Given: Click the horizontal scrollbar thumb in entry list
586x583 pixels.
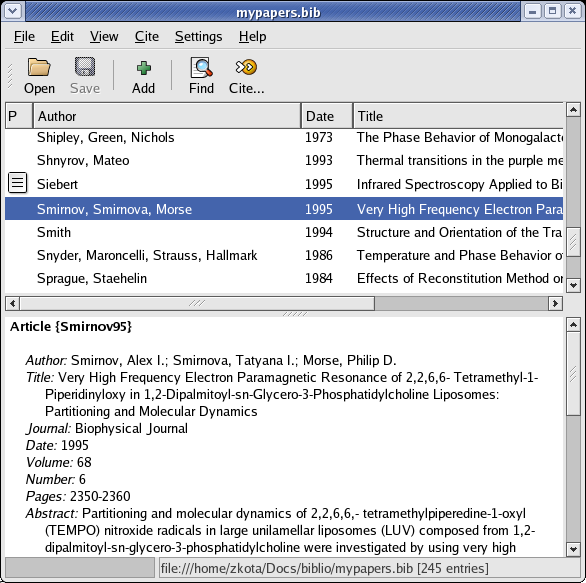Looking at the screenshot, I should (197, 303).
